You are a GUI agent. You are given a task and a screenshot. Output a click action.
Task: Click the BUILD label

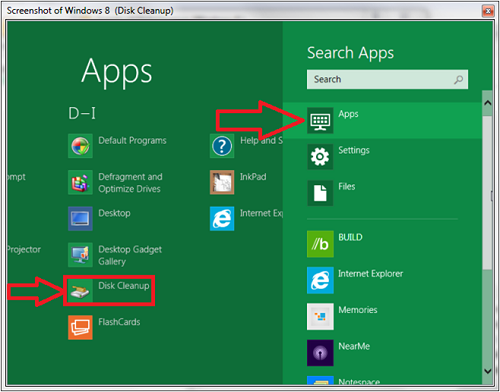(350, 237)
